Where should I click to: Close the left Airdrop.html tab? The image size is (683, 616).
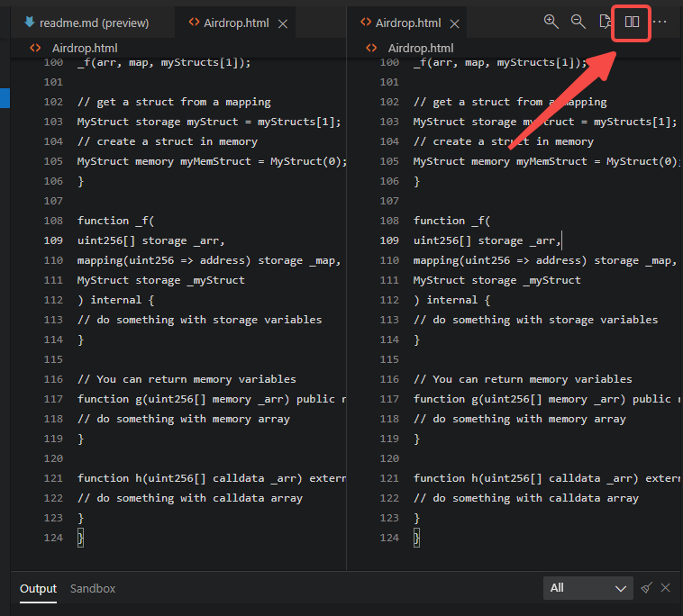[x=283, y=24]
